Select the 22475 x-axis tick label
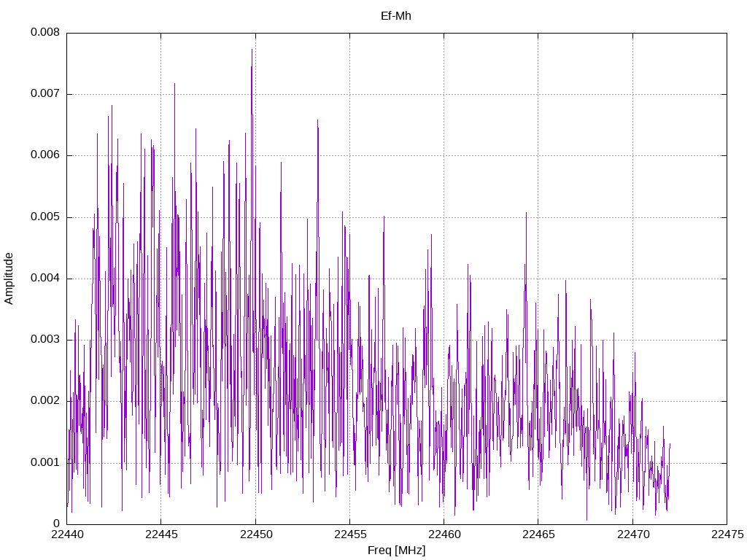The width and height of the screenshot is (747, 560). 727,535
